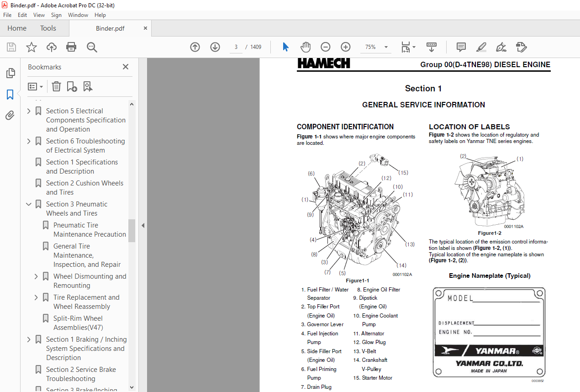Screen dimensions: 580x392
Task: Open Pneumatic Tire Maintenance Precaution bookmark
Action: [90, 230]
